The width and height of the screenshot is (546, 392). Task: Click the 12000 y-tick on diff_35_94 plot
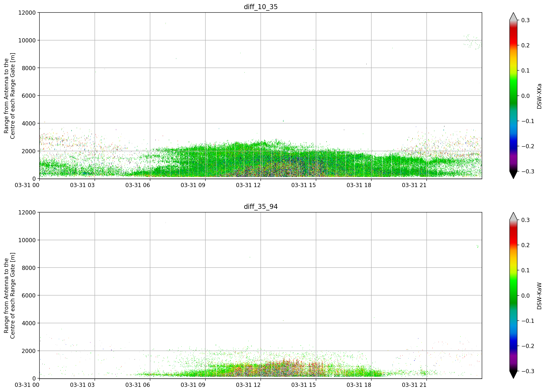(x=27, y=212)
